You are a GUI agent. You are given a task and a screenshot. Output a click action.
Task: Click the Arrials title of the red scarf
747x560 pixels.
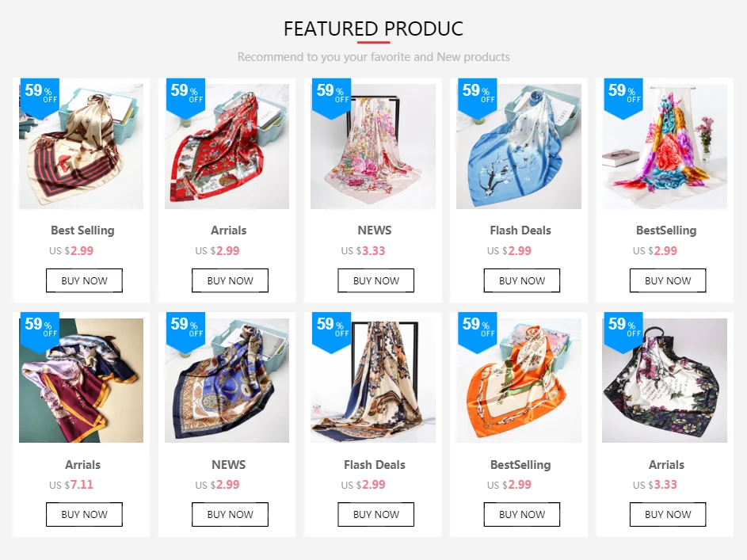(x=229, y=230)
